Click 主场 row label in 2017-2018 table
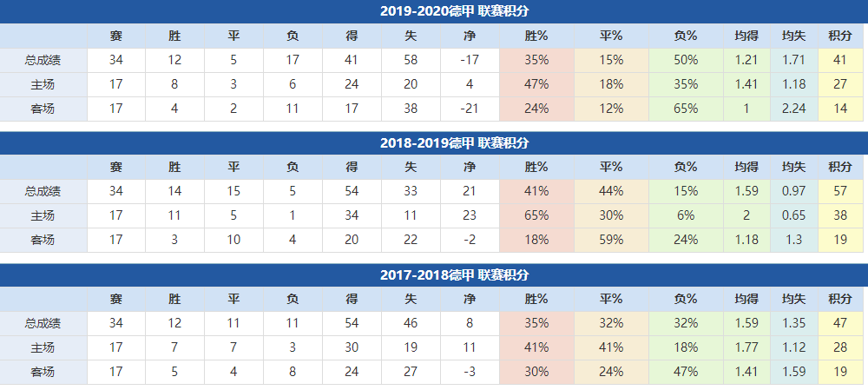Screen dimensions: 868x390 pyautogui.click(x=43, y=347)
